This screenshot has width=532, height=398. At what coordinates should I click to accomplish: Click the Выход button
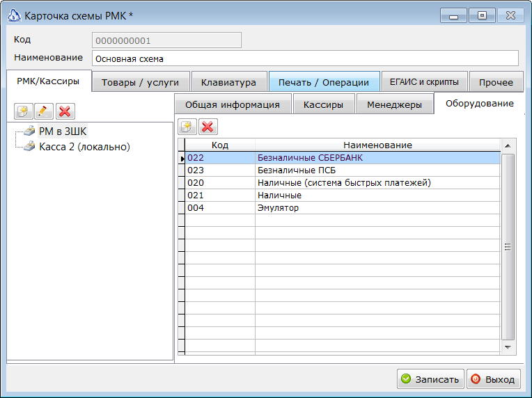(x=494, y=379)
